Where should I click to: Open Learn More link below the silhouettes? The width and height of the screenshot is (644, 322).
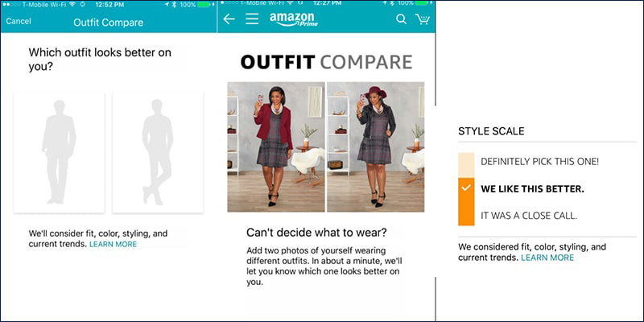[113, 244]
